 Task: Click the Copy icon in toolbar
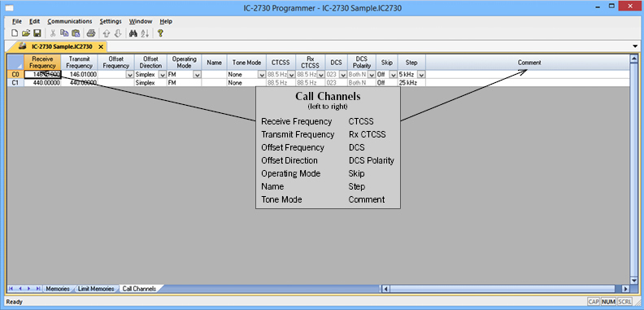pyautogui.click(x=64, y=33)
